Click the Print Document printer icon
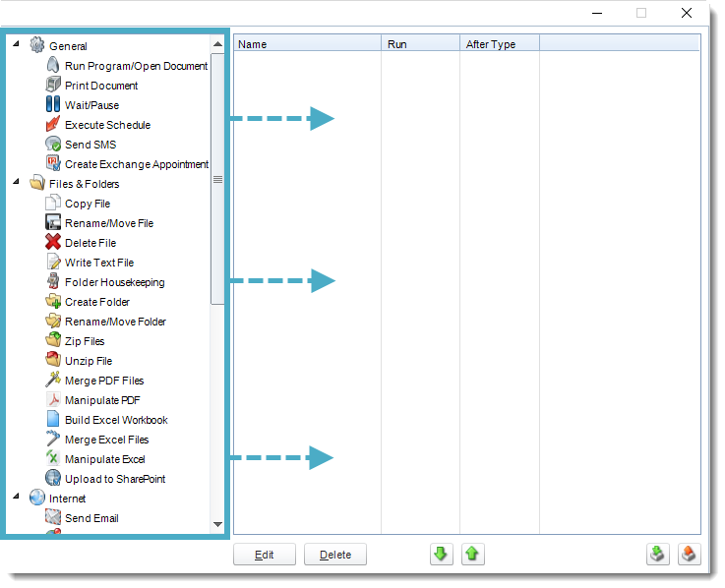This screenshot has height=588, width=725. coord(53,85)
